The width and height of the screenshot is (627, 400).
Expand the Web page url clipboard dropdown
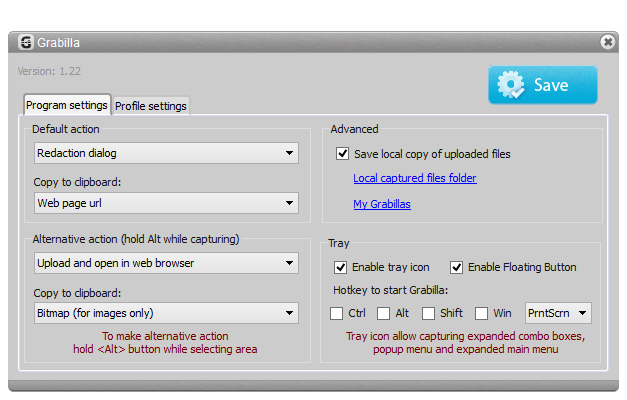click(166, 203)
